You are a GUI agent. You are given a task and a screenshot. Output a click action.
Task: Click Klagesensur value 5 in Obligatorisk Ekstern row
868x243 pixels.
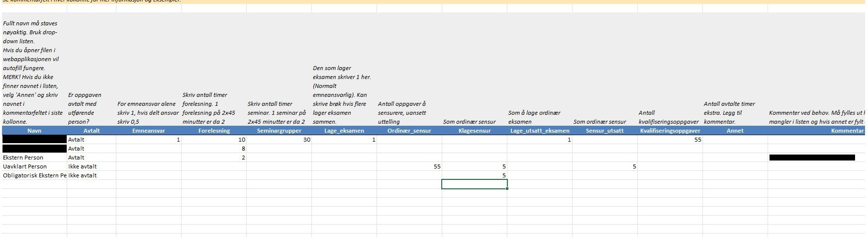(475, 175)
